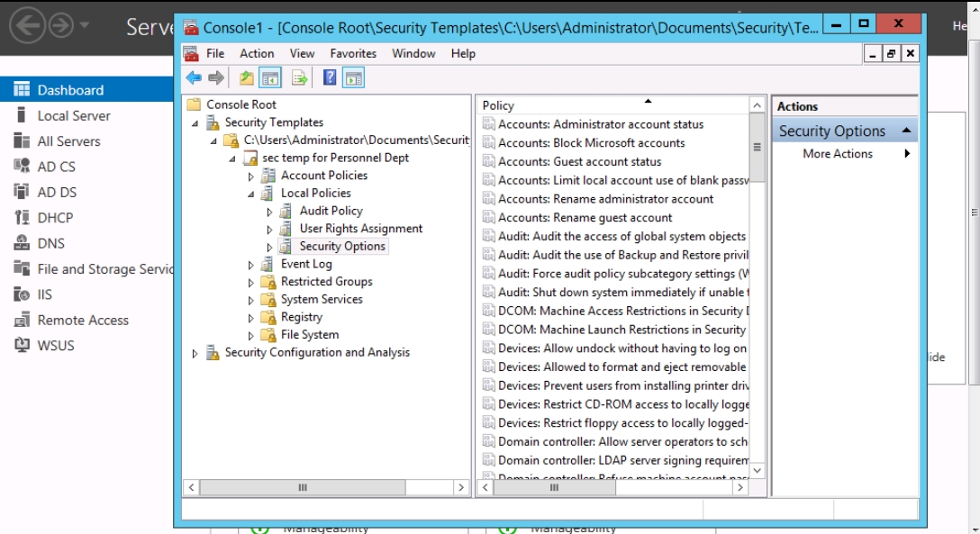This screenshot has width=980, height=534.
Task: Expand Security Configuration and Analysis node
Action: [195, 354]
